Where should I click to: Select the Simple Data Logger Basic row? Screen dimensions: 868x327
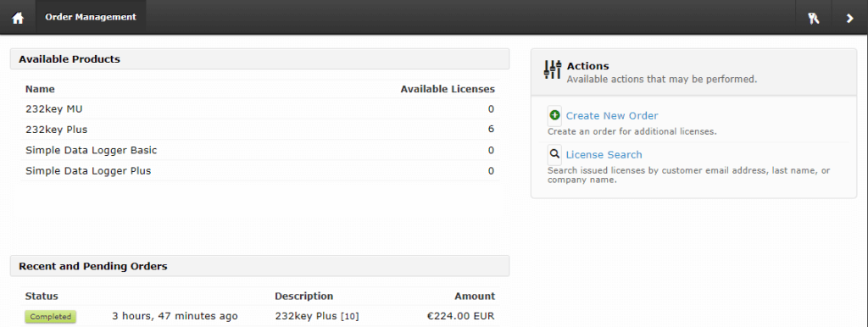[259, 150]
